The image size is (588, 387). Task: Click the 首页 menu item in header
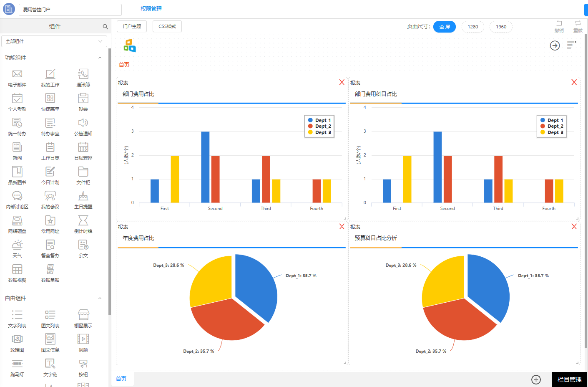[124, 65]
